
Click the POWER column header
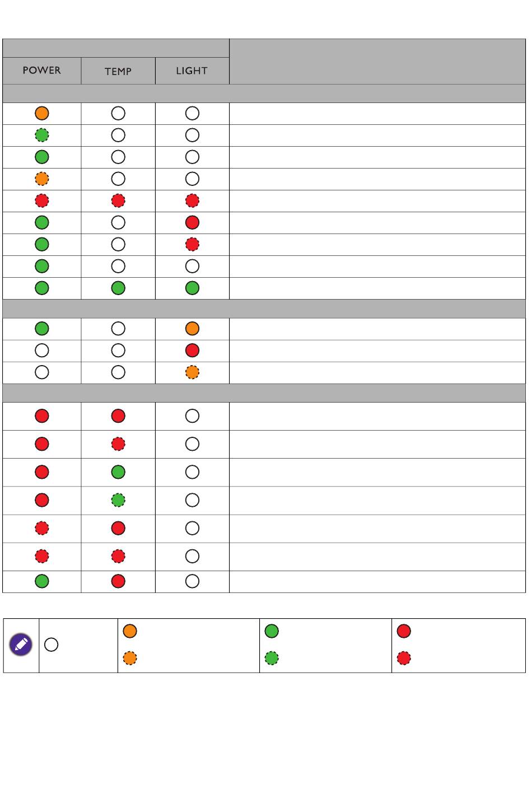click(x=42, y=71)
